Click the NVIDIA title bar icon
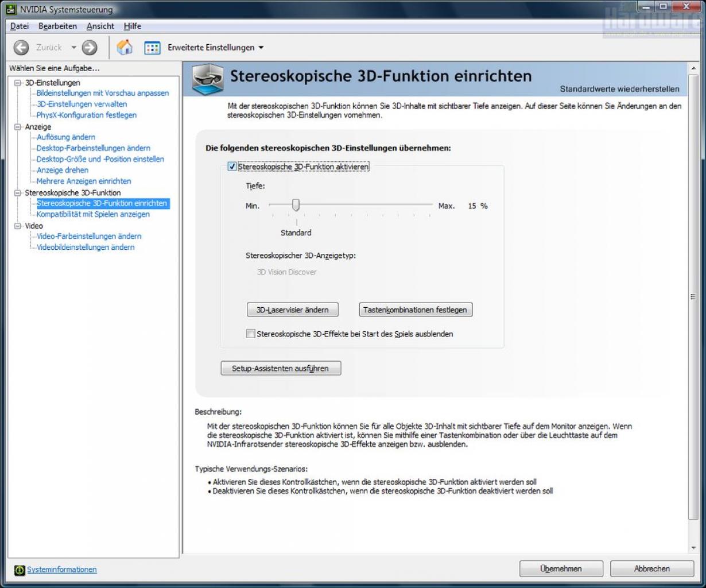 (x=11, y=9)
